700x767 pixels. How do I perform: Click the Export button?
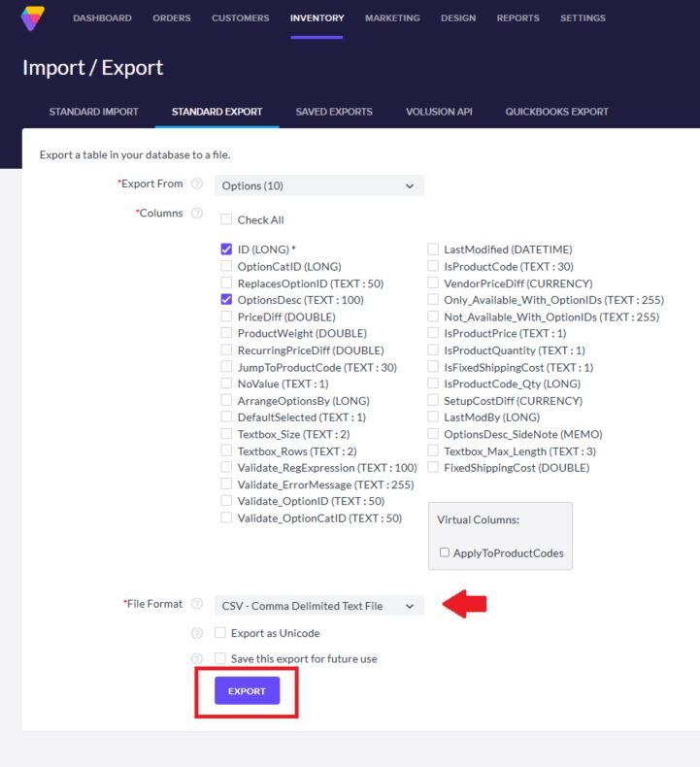(x=247, y=690)
